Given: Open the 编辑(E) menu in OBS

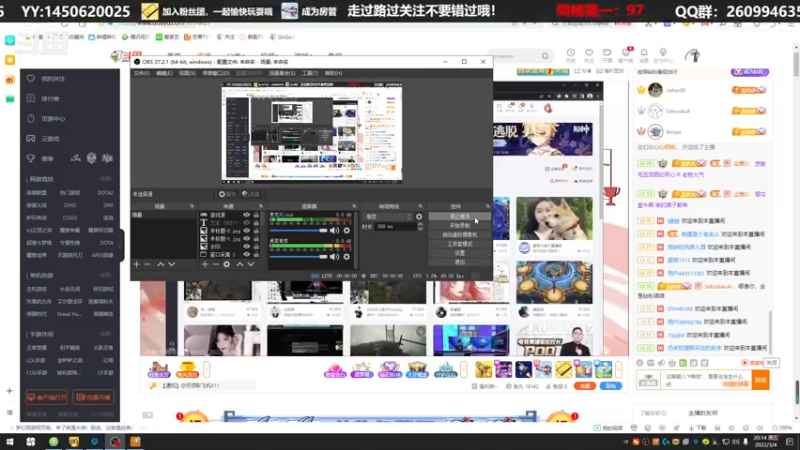Looking at the screenshot, I should (164, 73).
